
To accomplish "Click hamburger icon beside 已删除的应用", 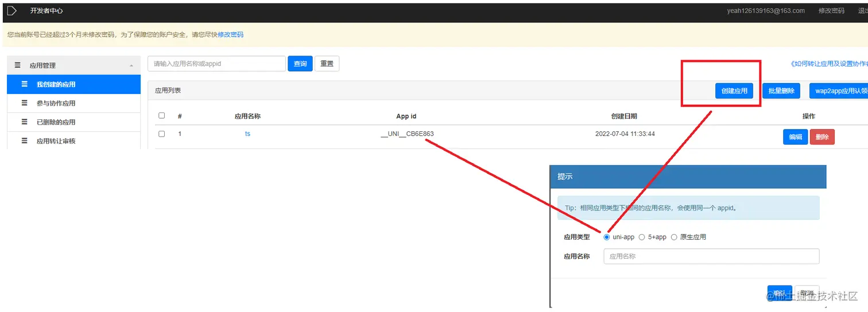I will [24, 122].
